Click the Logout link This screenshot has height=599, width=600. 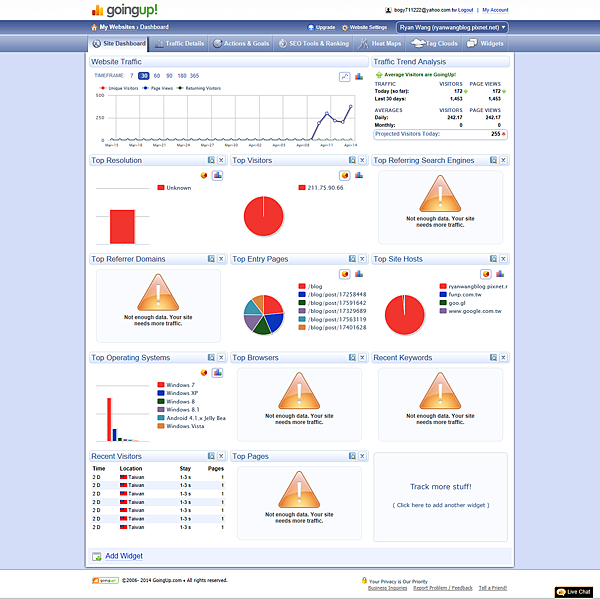[465, 10]
